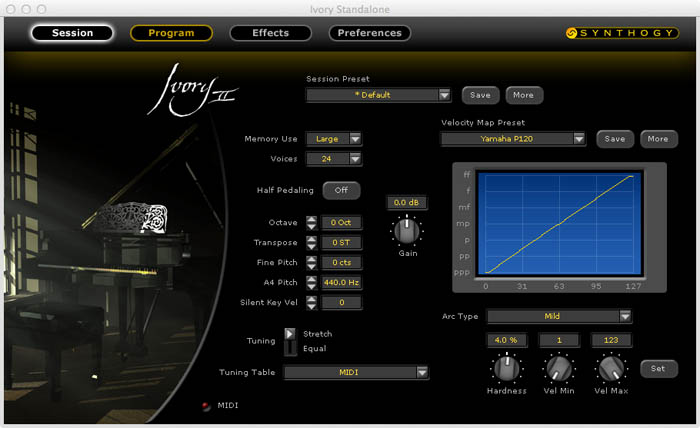Switch to the Session tab
Screen dimensions: 700x428
click(72, 33)
